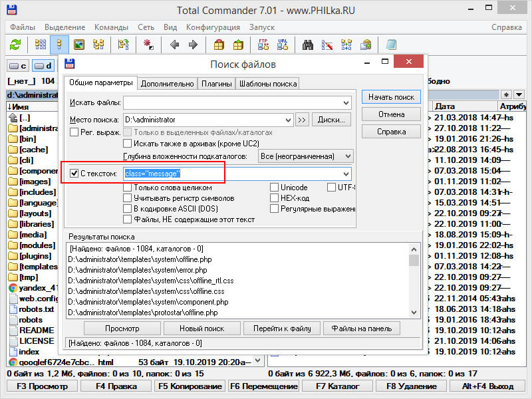Go back with the left arrow icon
532x399 pixels.
tap(174, 45)
